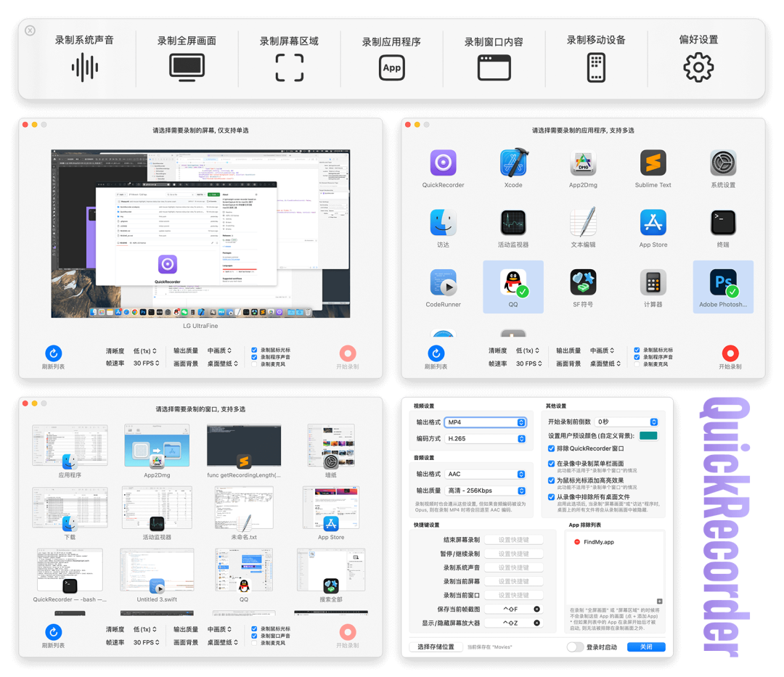The width and height of the screenshot is (784, 677).
Task: Open 偏好设置 preferences gear icon
Action: click(x=698, y=67)
